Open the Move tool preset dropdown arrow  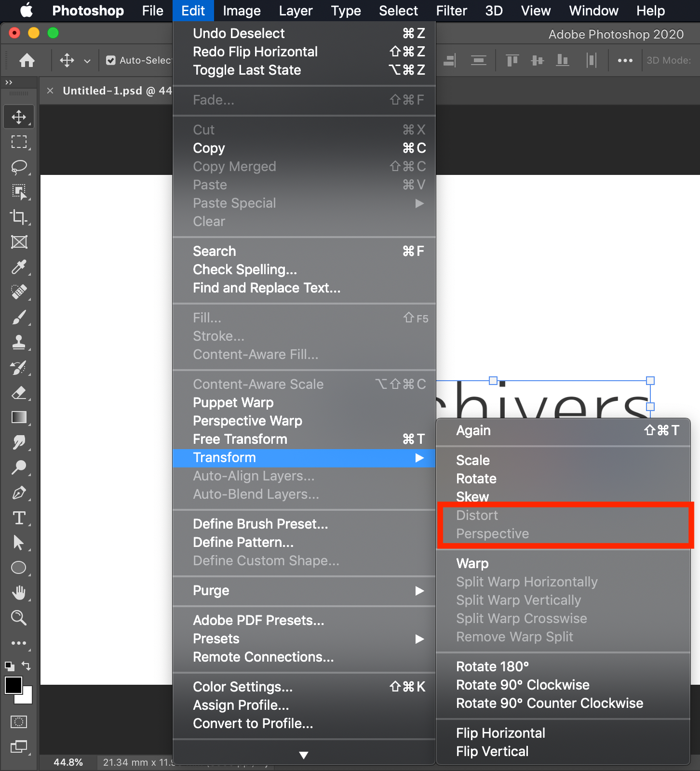[87, 61]
